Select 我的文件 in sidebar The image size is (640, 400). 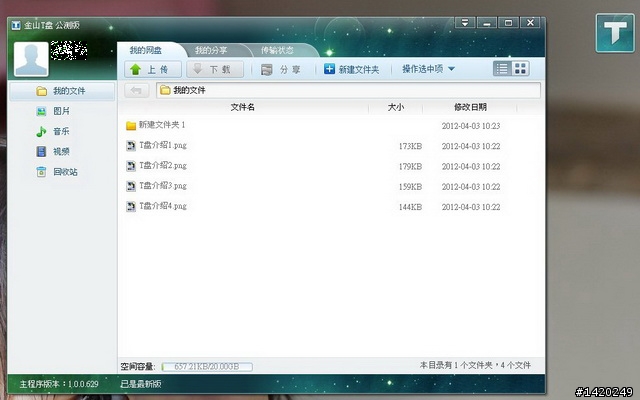point(62,91)
